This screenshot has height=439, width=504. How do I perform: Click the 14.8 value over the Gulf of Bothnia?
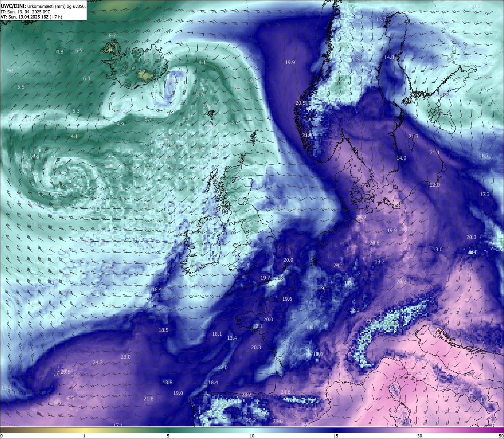[x=389, y=57]
